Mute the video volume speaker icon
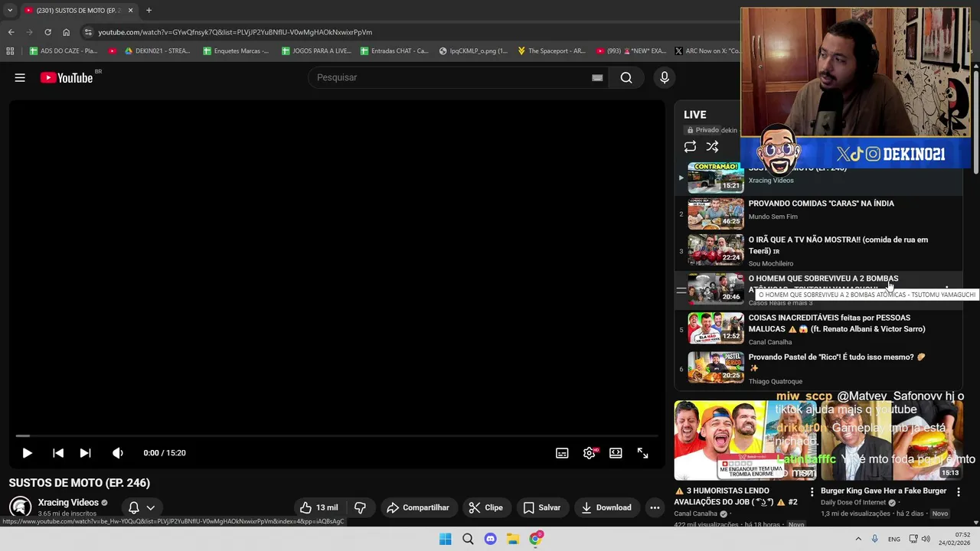This screenshot has width=980, height=551. coord(117,453)
